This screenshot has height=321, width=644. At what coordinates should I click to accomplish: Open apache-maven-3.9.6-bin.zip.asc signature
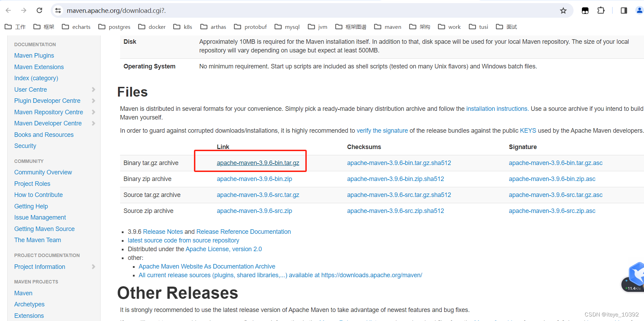(552, 179)
